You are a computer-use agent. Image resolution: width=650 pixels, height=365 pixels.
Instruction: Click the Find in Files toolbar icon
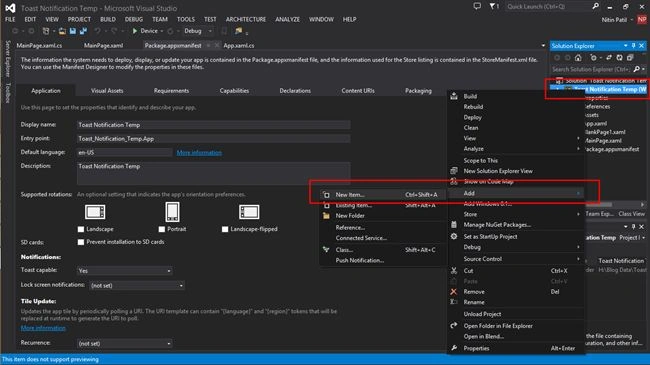pyautogui.click(x=238, y=31)
